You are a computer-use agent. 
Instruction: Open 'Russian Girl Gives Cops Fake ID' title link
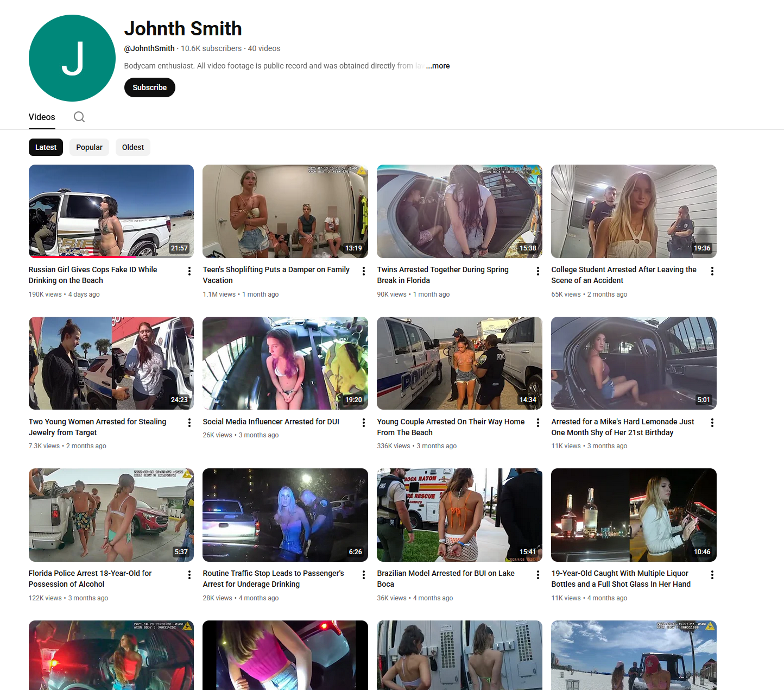pos(93,275)
